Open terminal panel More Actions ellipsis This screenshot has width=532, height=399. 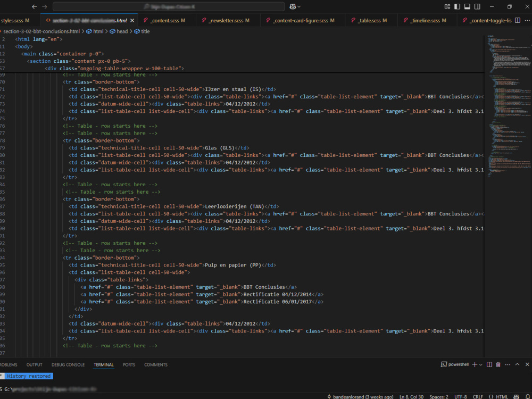[x=508, y=364]
